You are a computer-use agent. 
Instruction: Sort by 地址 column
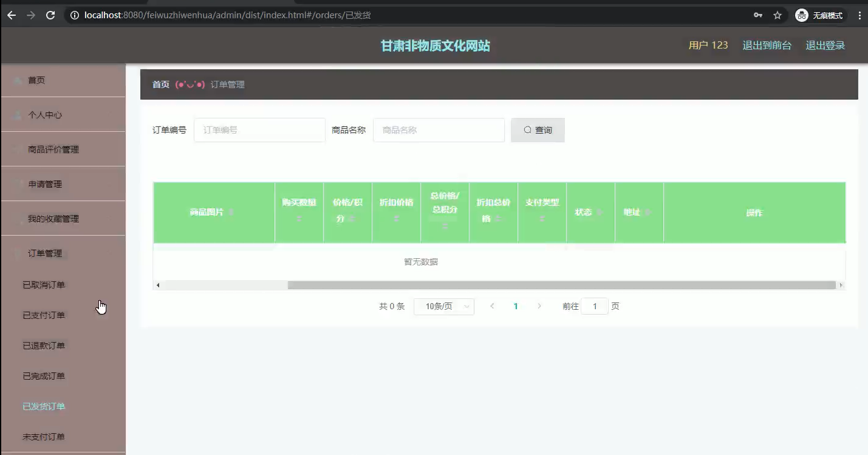[648, 213]
